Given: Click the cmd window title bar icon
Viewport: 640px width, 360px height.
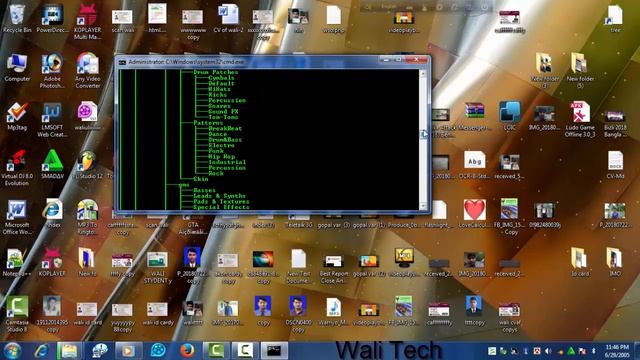Looking at the screenshot, I should pyautogui.click(x=122, y=62).
